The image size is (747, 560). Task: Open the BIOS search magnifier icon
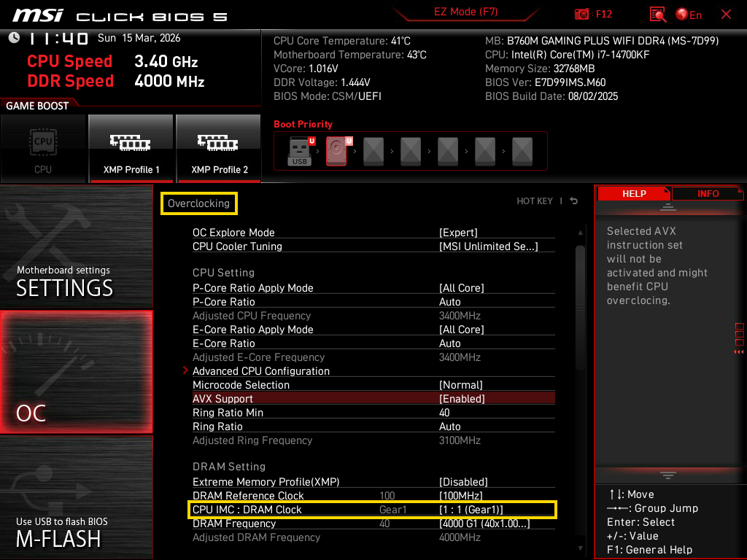coord(657,15)
